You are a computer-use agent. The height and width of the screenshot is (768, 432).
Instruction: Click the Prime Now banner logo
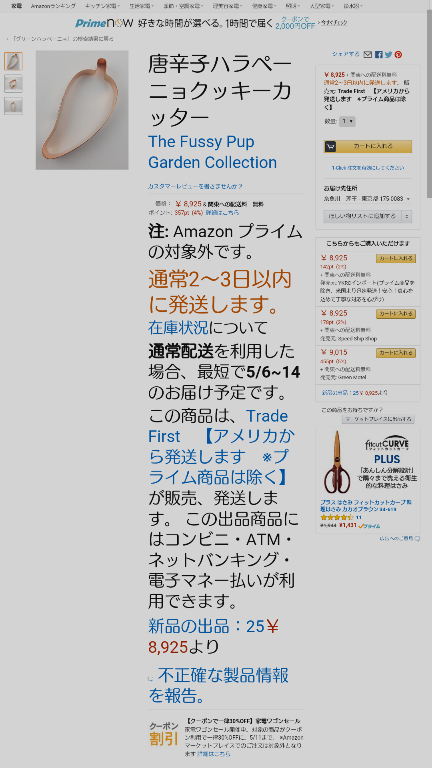pyautogui.click(x=104, y=23)
